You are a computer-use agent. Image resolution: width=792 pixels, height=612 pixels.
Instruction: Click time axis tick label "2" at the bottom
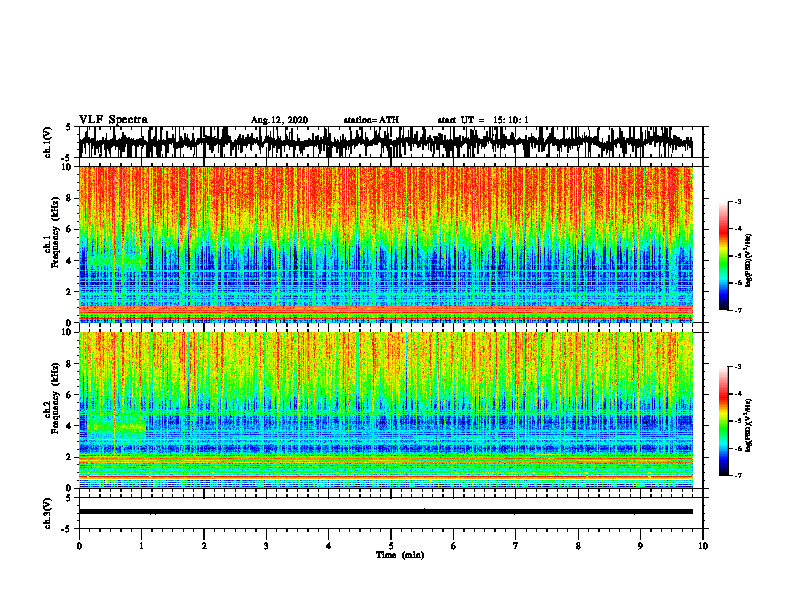tap(204, 546)
